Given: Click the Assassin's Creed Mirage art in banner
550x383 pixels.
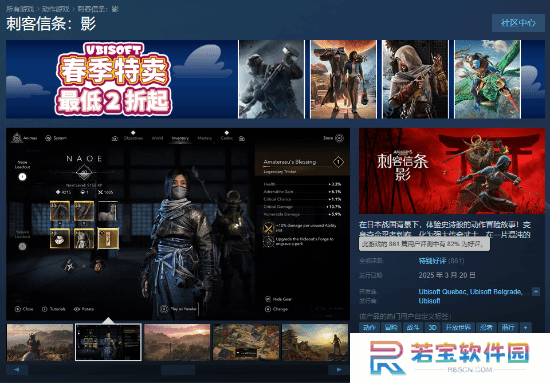Looking at the screenshot, I should (415, 79).
